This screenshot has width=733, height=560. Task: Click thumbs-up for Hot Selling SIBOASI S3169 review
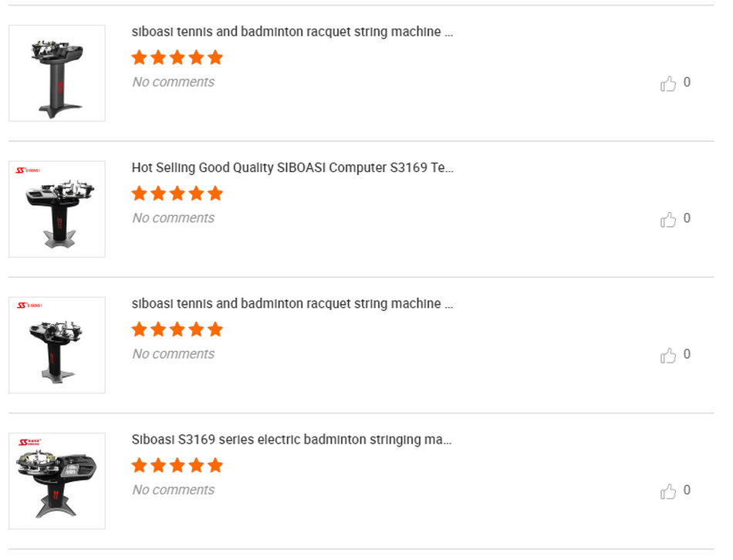click(667, 220)
